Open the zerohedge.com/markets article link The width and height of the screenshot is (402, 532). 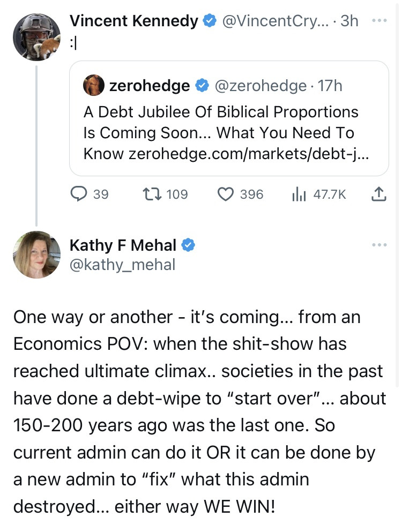tap(249, 154)
